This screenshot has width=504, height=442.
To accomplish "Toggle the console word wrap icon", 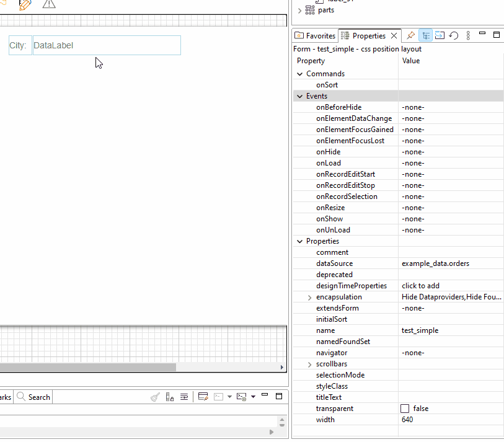I will pos(184,397).
